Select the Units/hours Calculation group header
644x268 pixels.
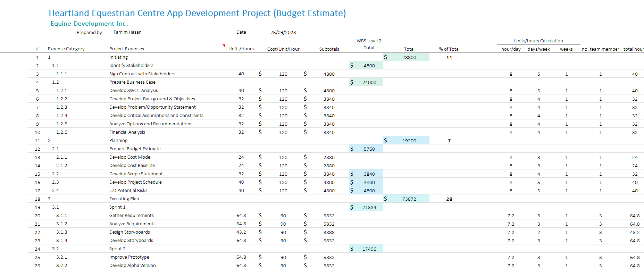click(538, 41)
